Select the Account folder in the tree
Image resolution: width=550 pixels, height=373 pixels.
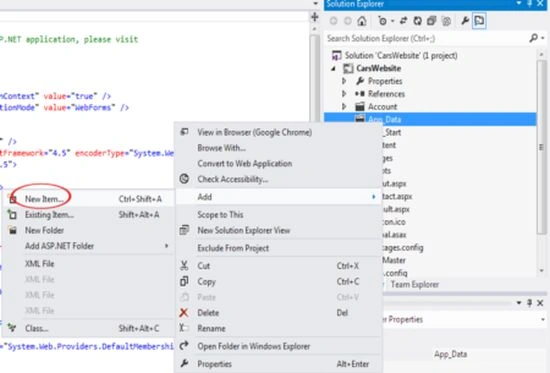pos(382,107)
